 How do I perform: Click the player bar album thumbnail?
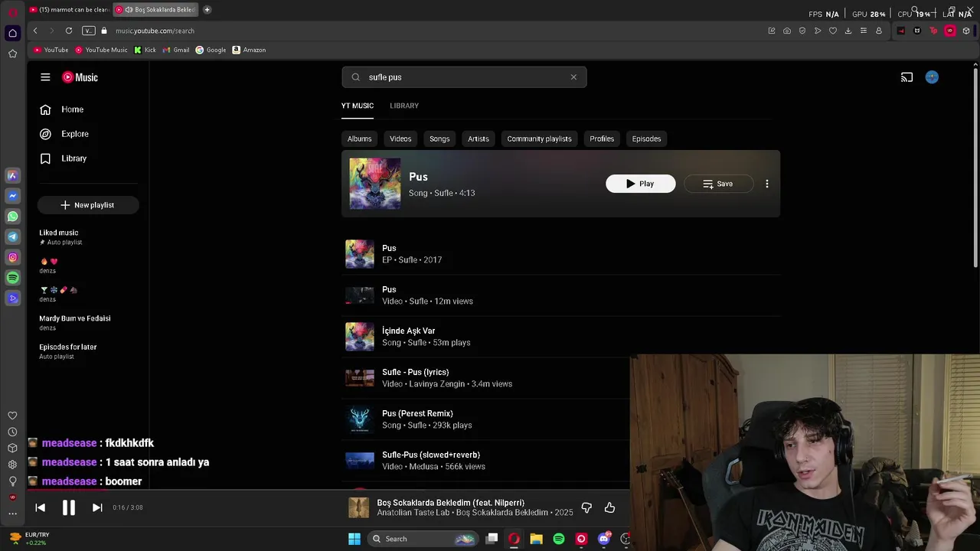(358, 507)
